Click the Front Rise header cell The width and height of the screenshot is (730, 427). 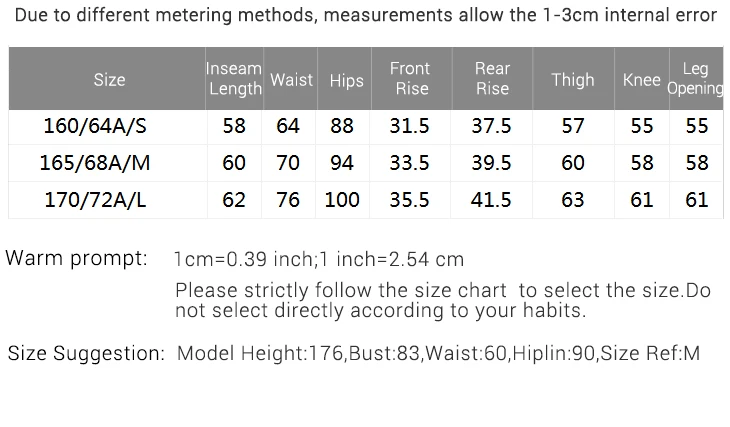tap(411, 78)
